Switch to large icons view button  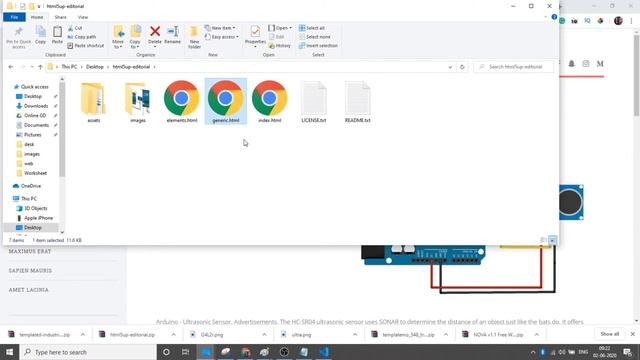[552, 240]
